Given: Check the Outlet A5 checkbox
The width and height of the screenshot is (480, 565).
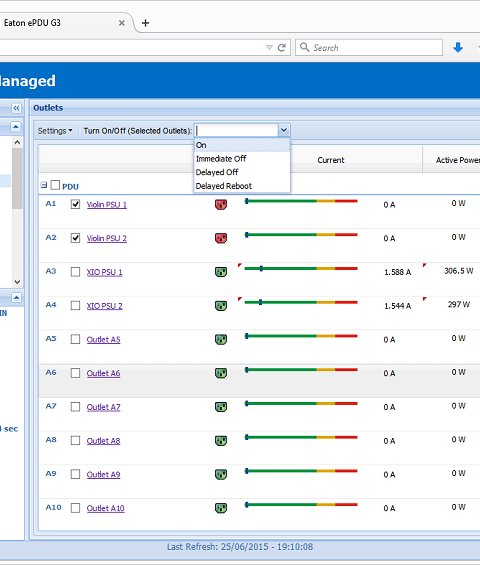Looking at the screenshot, I should tap(75, 339).
